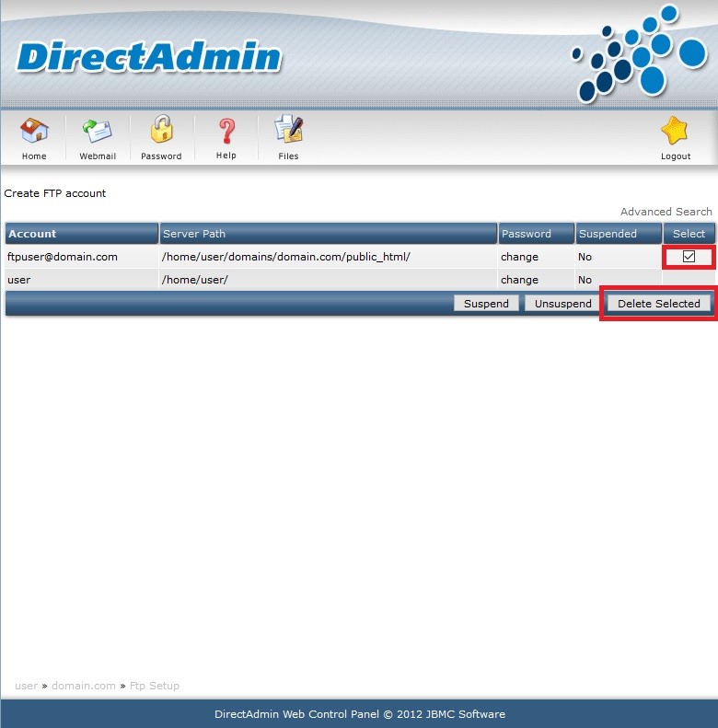Click the Logout star icon
718x728 pixels.
pos(675,131)
